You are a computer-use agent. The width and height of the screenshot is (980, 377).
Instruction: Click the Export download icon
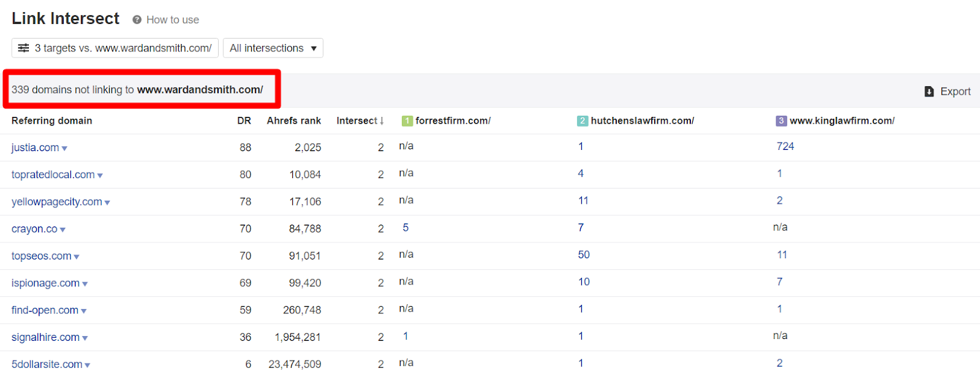click(x=929, y=91)
